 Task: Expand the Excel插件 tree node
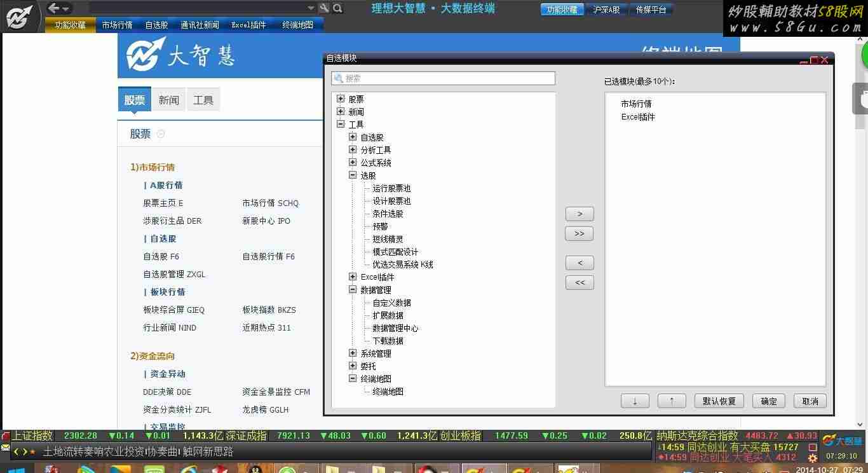click(353, 277)
